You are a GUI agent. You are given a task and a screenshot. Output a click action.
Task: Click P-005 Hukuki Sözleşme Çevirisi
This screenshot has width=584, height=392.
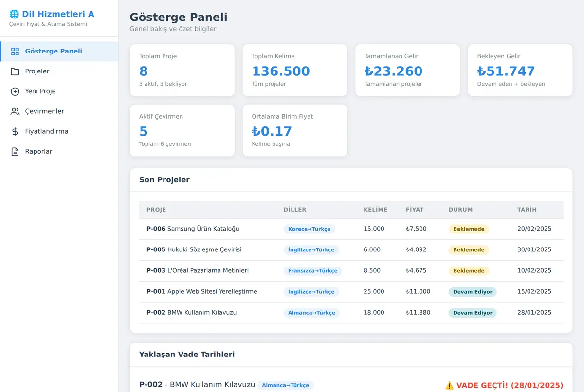tap(194, 249)
